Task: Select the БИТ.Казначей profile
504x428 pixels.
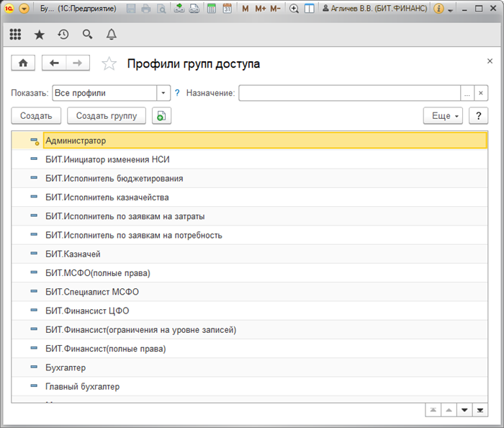Action: coord(73,254)
